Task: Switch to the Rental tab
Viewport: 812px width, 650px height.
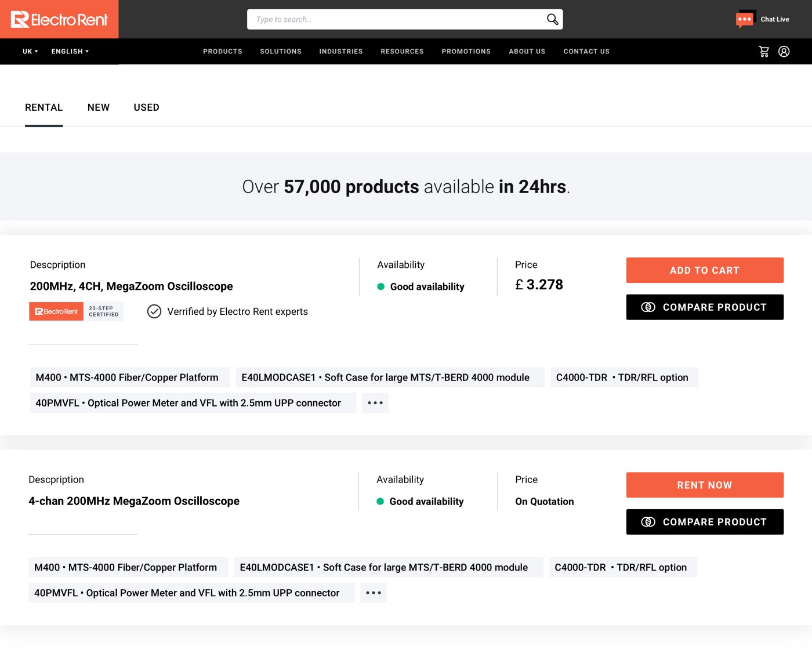Action: [x=44, y=108]
